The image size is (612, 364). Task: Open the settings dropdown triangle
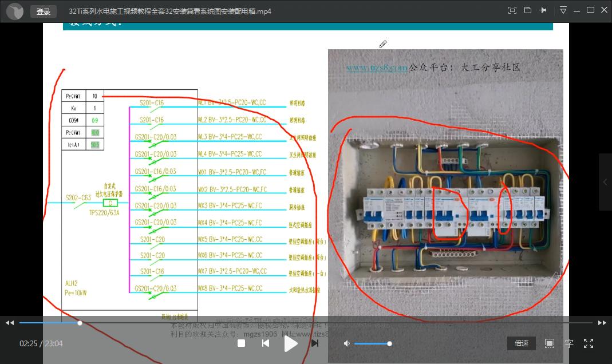(563, 10)
